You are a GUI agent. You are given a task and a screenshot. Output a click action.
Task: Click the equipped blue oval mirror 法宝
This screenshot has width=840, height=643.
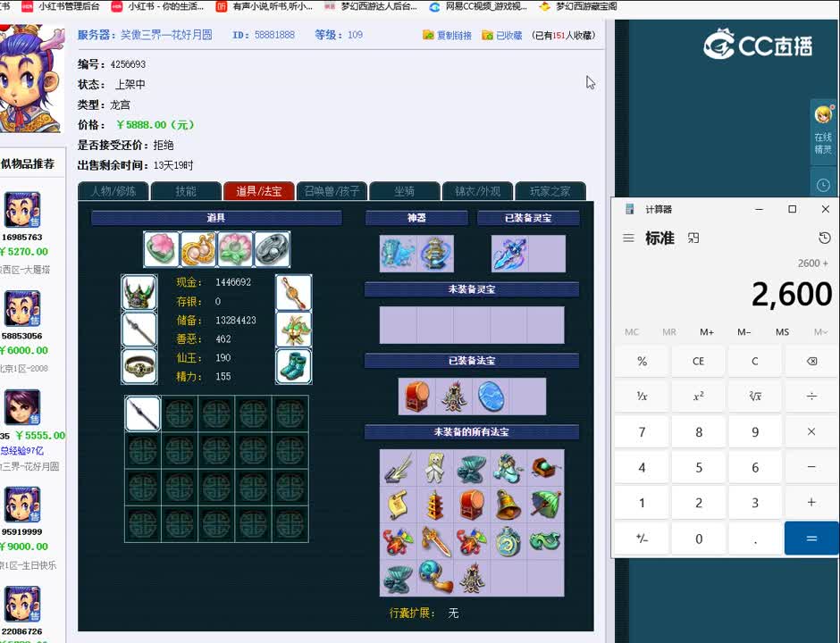pyautogui.click(x=491, y=397)
